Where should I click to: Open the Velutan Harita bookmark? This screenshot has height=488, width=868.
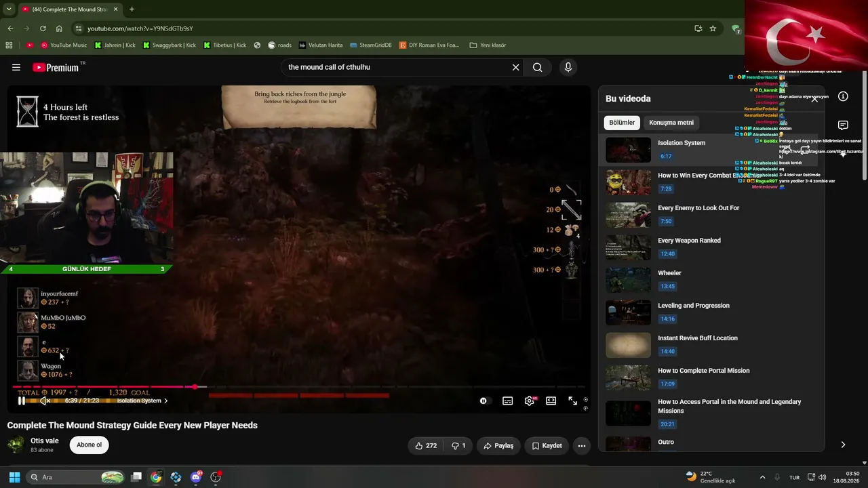pos(320,45)
